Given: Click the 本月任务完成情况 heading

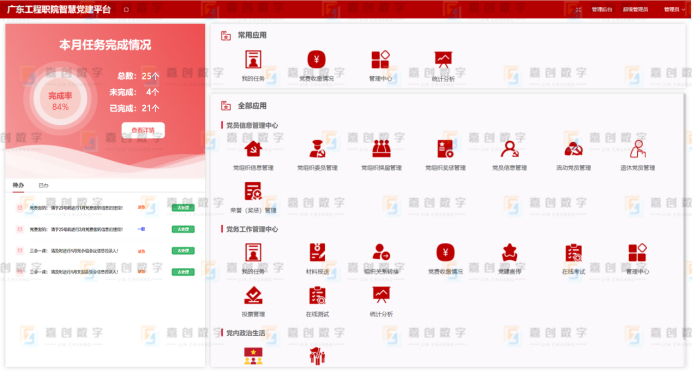Looking at the screenshot, I should pyautogui.click(x=105, y=45).
